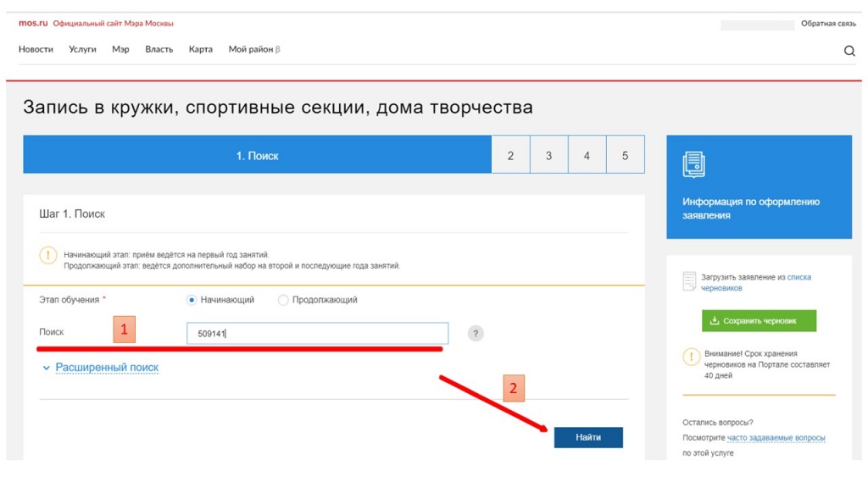Viewport: 868px width, 488px height.
Task: Open the 'Услуги' menu item
Action: (82, 49)
